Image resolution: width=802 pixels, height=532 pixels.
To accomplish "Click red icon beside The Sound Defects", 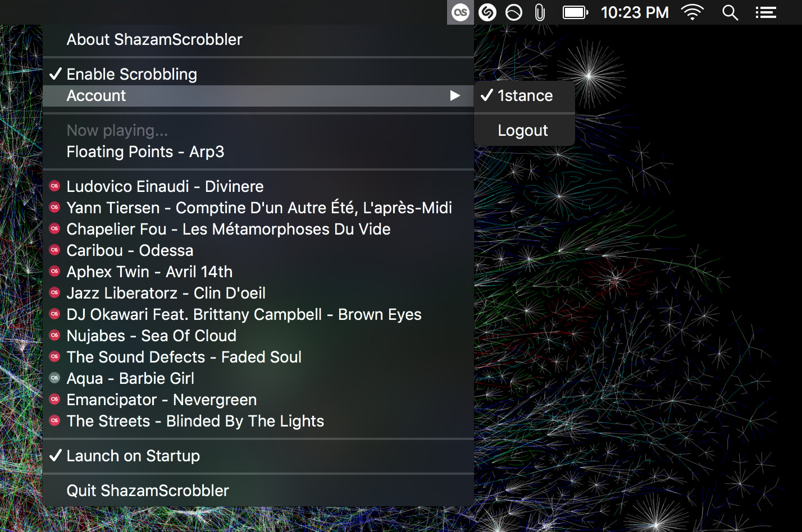I will pos(54,356).
